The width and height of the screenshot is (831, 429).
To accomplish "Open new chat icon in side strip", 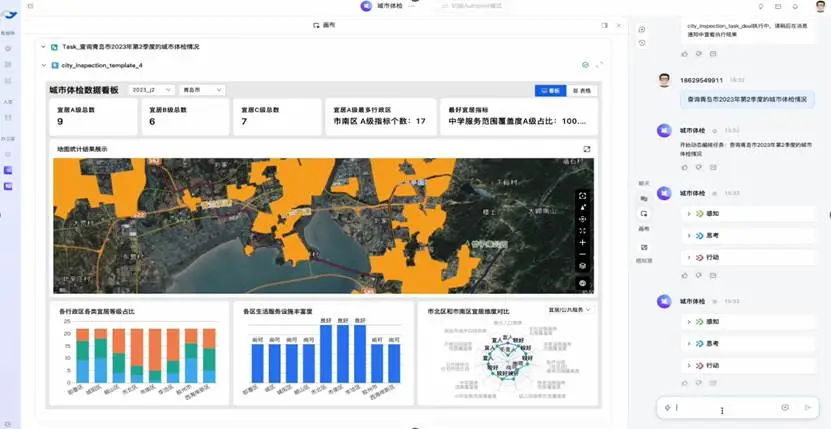I will [x=642, y=29].
